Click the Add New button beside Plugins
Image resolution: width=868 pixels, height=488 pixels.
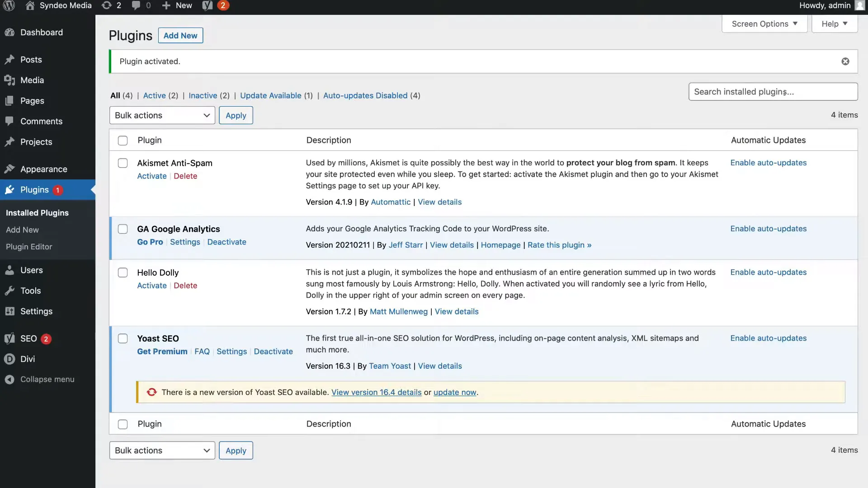[180, 35]
